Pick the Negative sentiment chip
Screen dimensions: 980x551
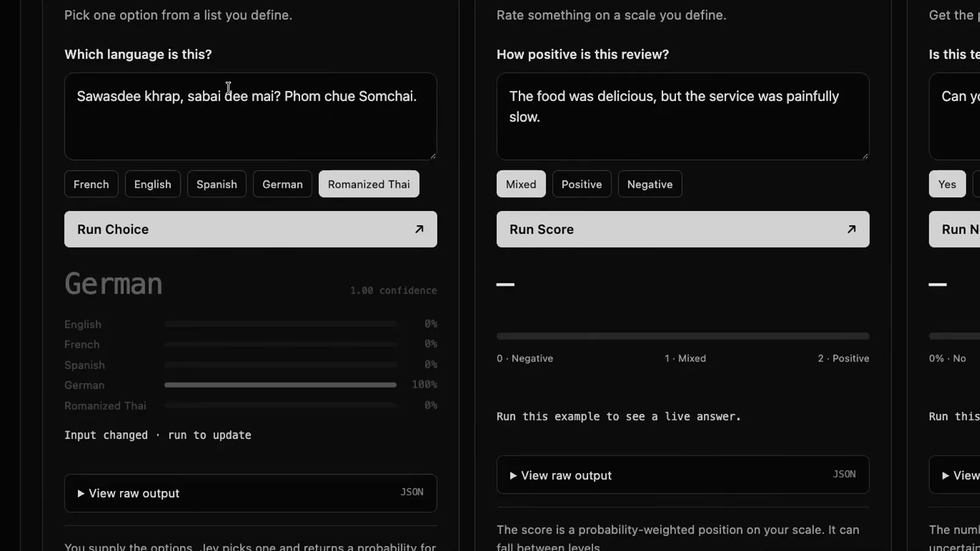(650, 184)
